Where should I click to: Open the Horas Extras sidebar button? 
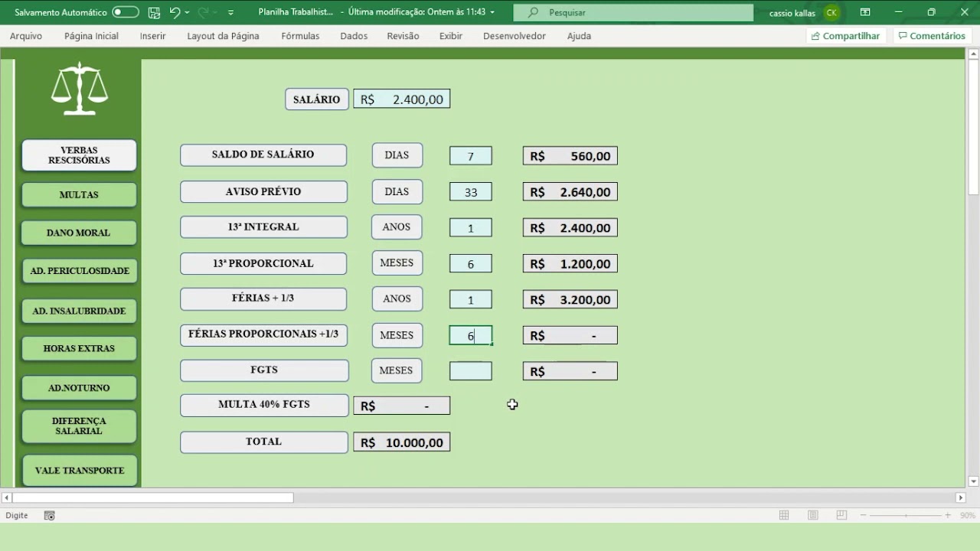point(79,348)
